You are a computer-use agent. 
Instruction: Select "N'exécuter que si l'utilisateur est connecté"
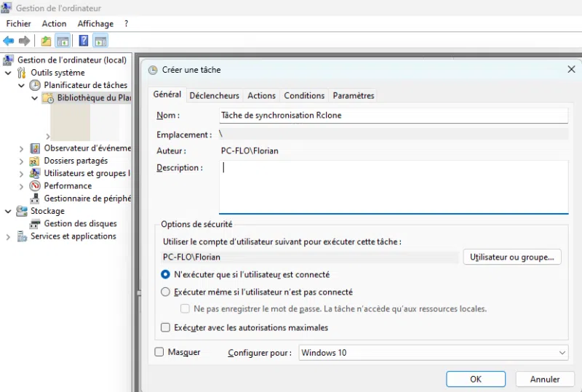[x=166, y=275]
